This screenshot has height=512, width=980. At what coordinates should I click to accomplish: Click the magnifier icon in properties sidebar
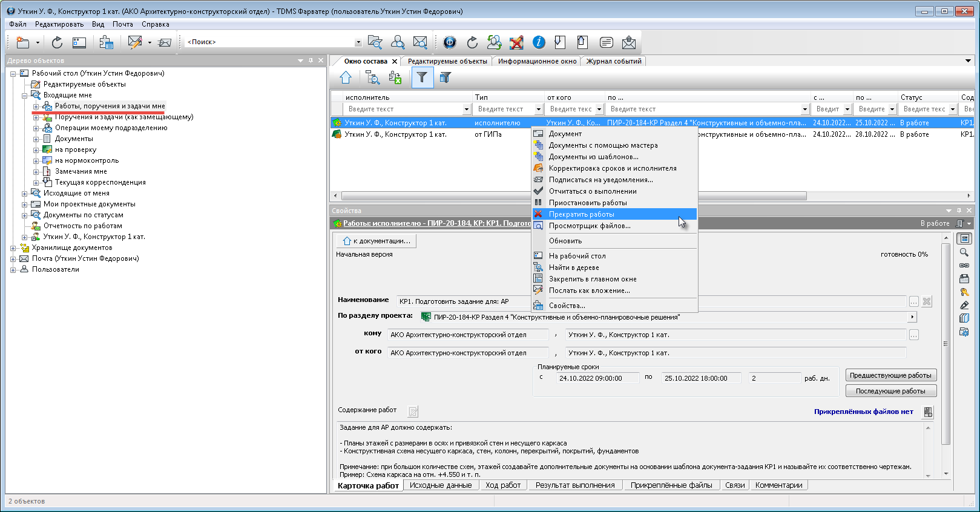tap(964, 252)
